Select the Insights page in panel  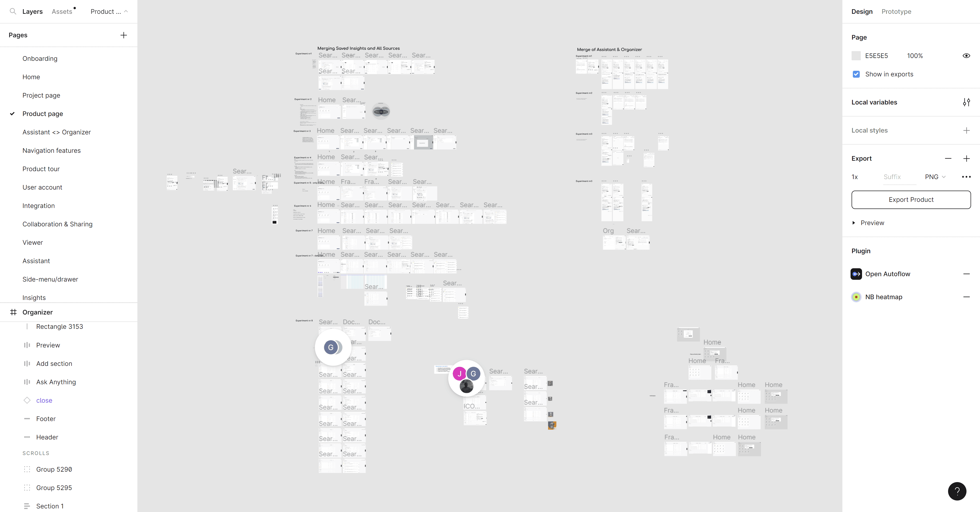(34, 297)
